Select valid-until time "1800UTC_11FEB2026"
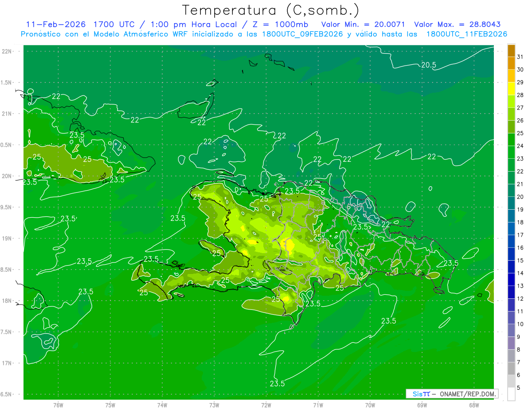The width and height of the screenshot is (532, 411). (467, 34)
